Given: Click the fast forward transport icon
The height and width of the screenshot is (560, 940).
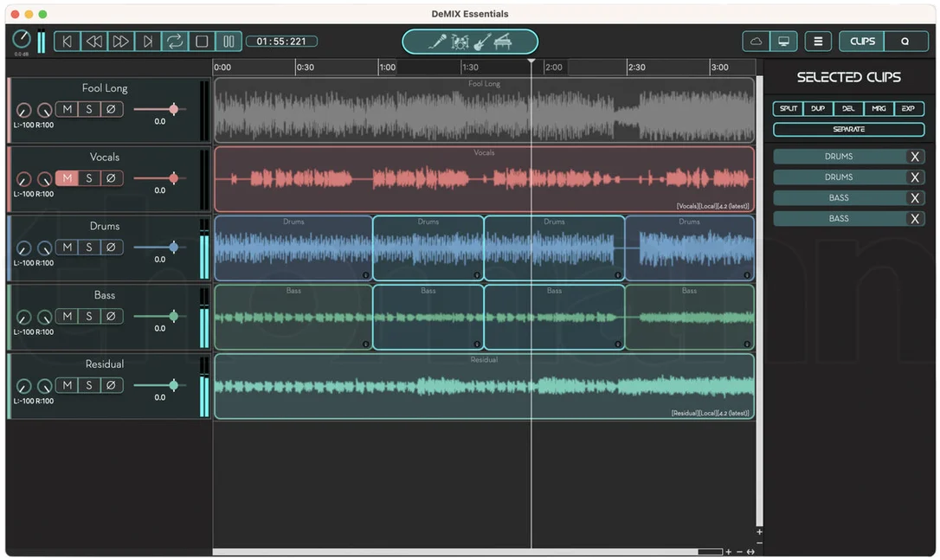Looking at the screenshot, I should coord(120,42).
